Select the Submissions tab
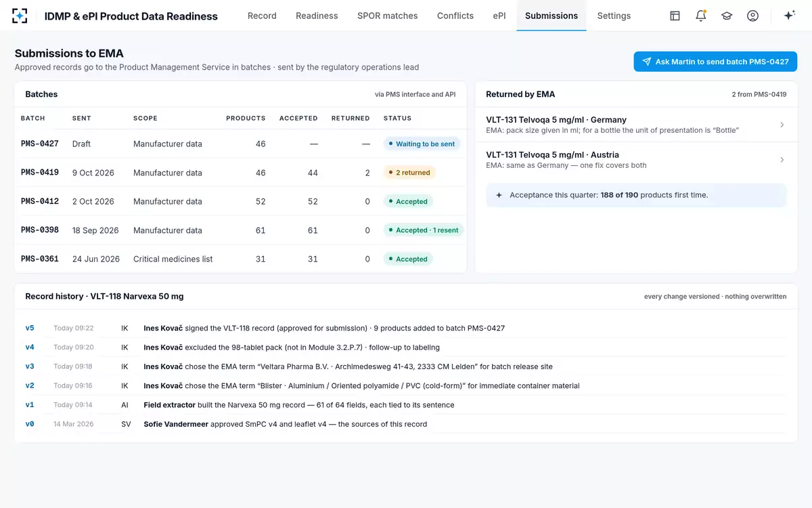This screenshot has width=812, height=508. point(551,16)
